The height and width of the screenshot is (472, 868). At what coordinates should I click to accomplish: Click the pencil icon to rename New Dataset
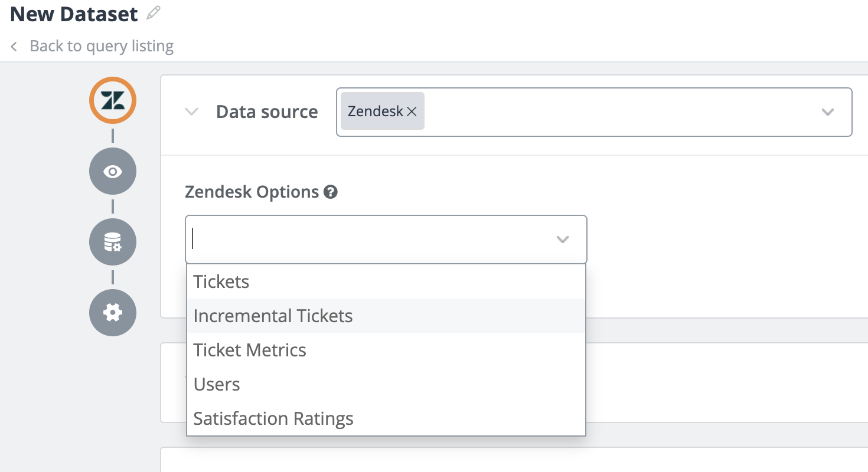(154, 13)
